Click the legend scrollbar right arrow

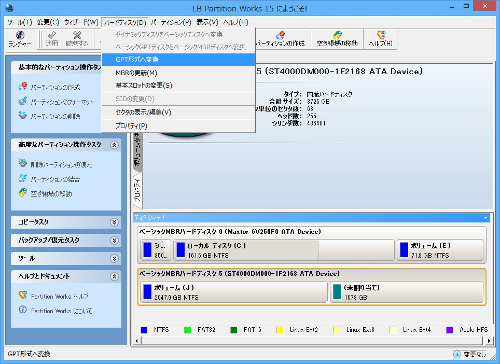pyautogui.click(x=488, y=340)
